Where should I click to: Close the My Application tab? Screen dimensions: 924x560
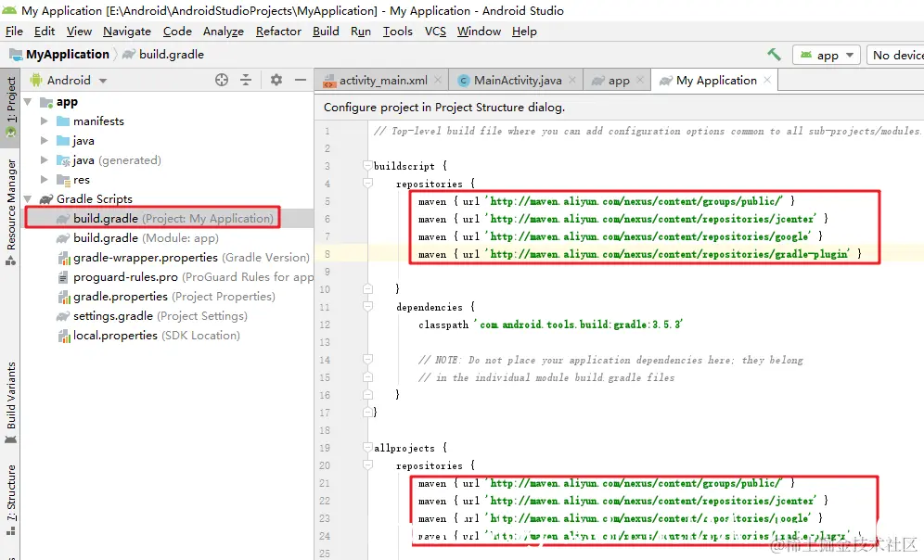[767, 80]
